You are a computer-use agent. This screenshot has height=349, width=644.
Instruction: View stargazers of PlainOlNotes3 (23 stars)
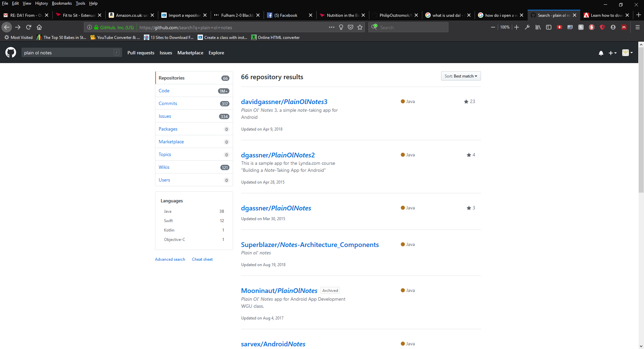click(x=470, y=101)
